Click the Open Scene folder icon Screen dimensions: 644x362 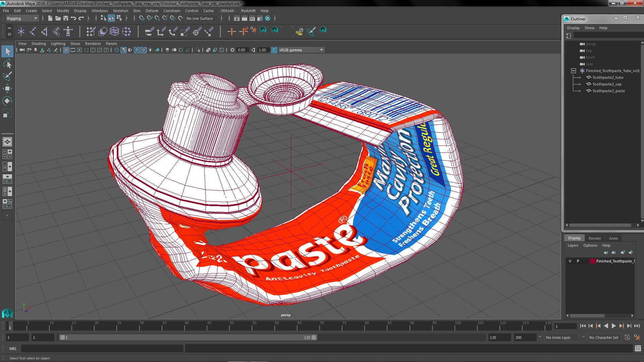click(x=58, y=18)
